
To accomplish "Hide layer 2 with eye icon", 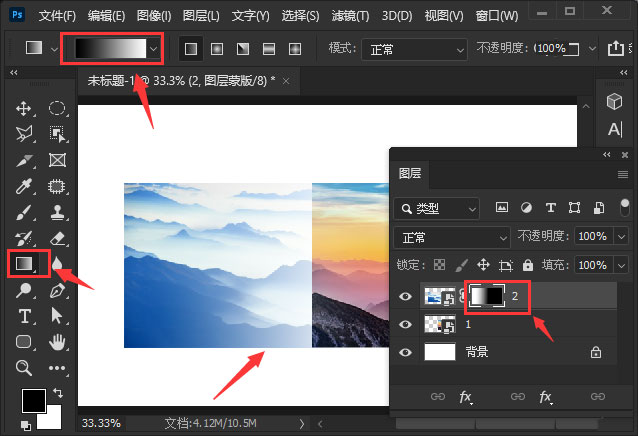I will [x=405, y=296].
